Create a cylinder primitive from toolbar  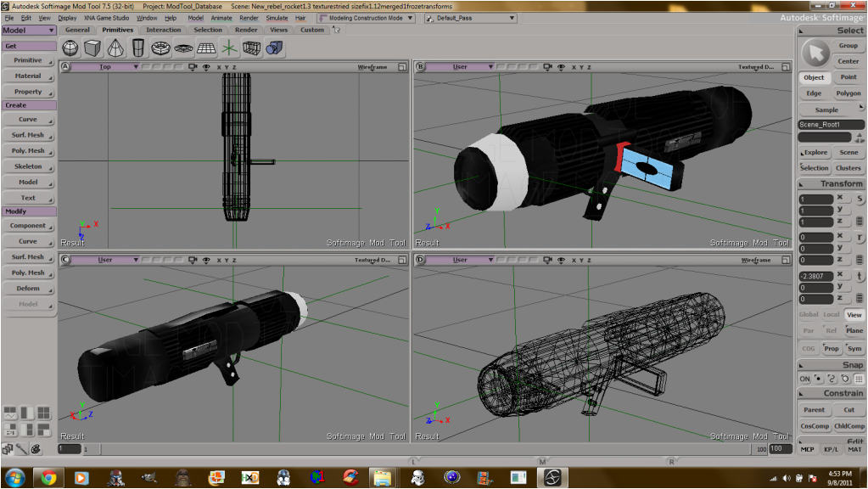click(137, 48)
